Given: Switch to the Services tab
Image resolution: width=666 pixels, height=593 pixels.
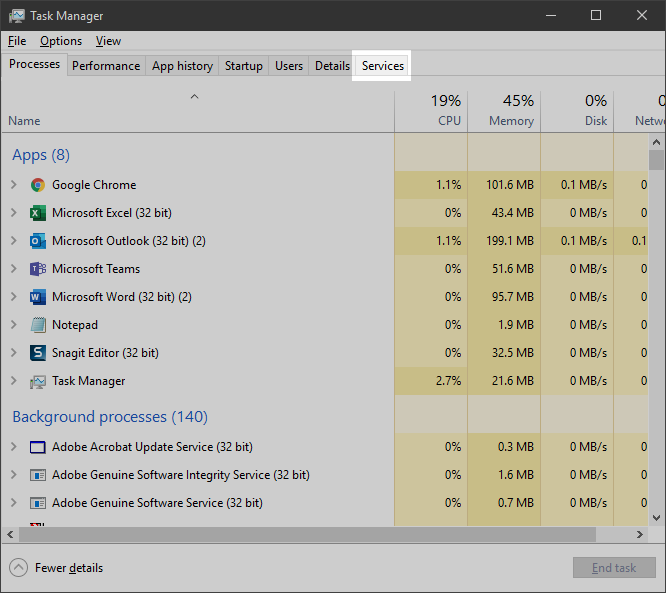Looking at the screenshot, I should [x=383, y=66].
